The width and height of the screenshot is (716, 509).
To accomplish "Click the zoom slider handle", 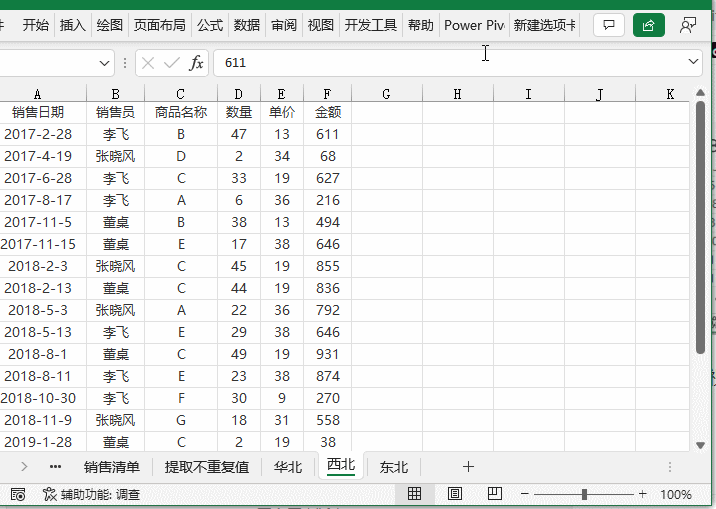I will 584,494.
